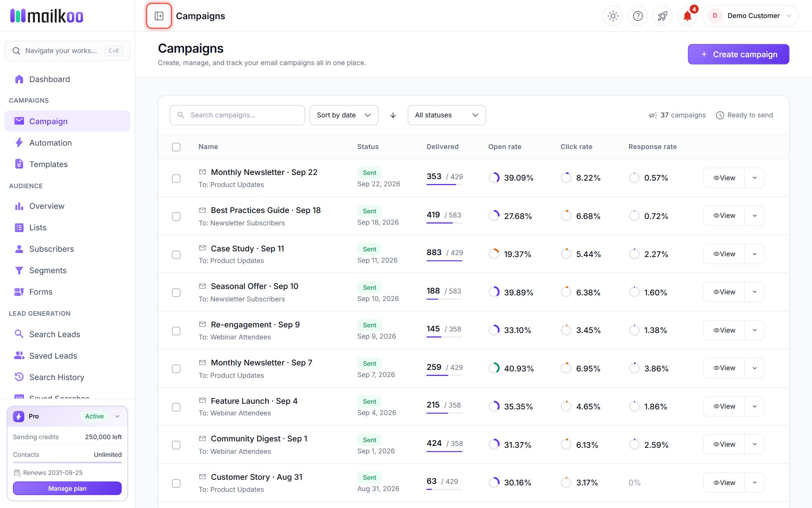Click the Dashboard home icon

pos(19,79)
